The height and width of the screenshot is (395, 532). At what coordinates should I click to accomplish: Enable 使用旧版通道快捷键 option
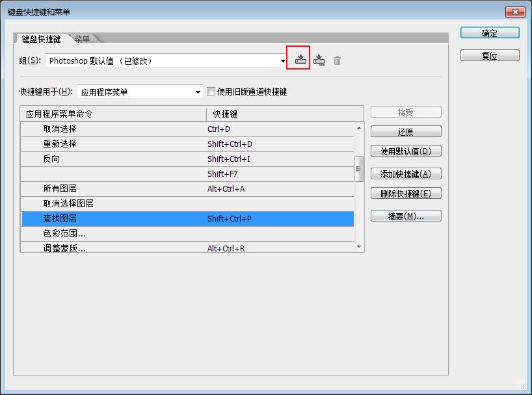[210, 91]
